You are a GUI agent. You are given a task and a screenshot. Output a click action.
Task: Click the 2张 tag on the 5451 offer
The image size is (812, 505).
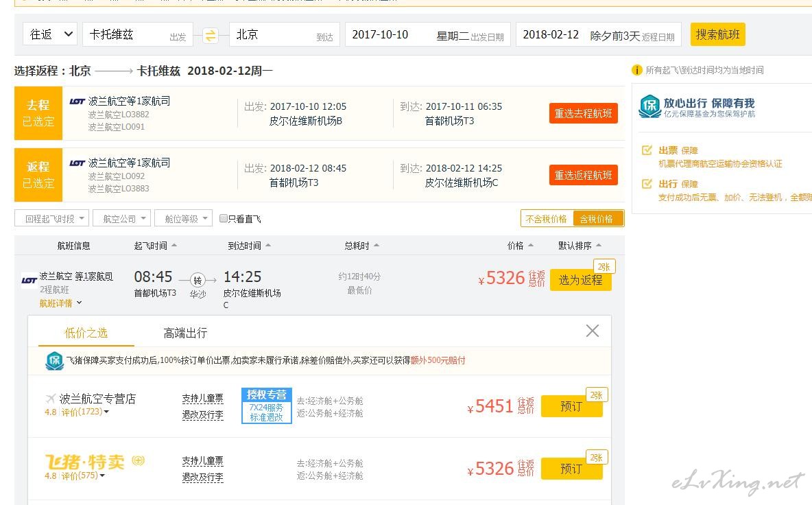click(597, 395)
